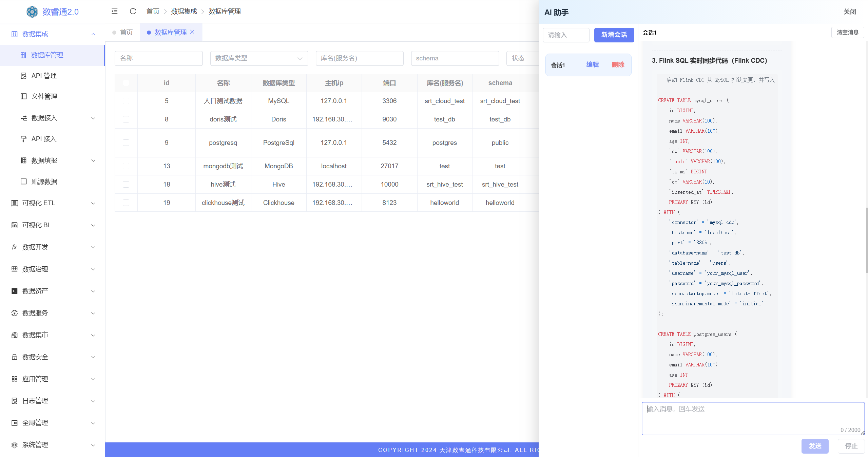This screenshot has height=457, width=868.
Task: Click the page refresh icon
Action: coord(133,11)
